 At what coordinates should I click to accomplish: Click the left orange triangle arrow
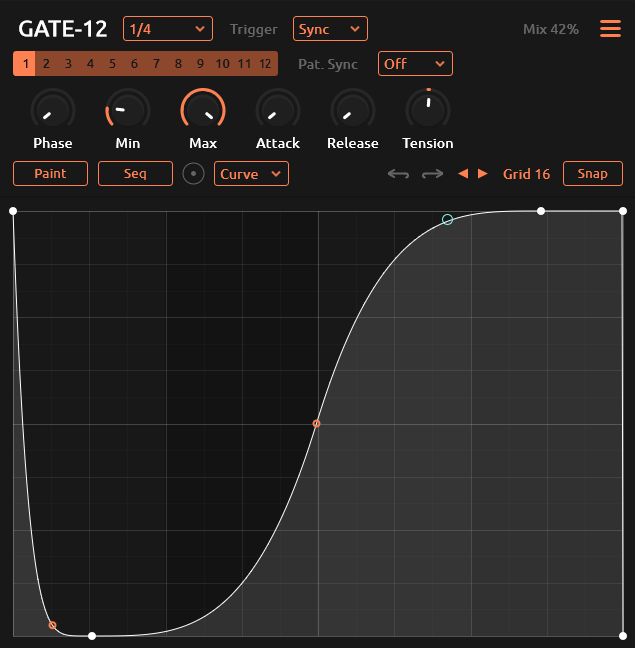tap(462, 174)
